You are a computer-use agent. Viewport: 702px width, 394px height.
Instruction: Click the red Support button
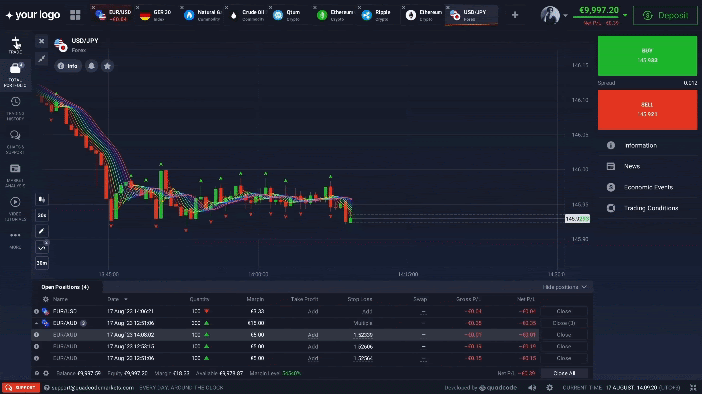tap(21, 387)
